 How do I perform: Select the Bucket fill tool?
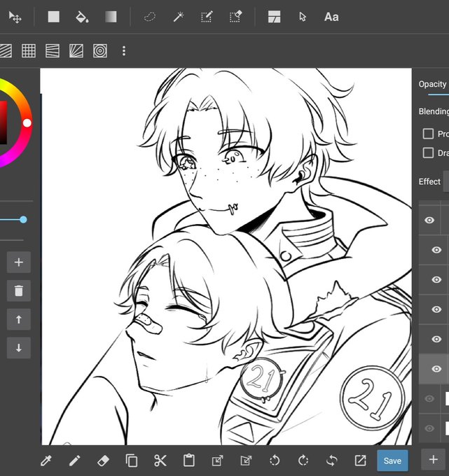click(82, 17)
